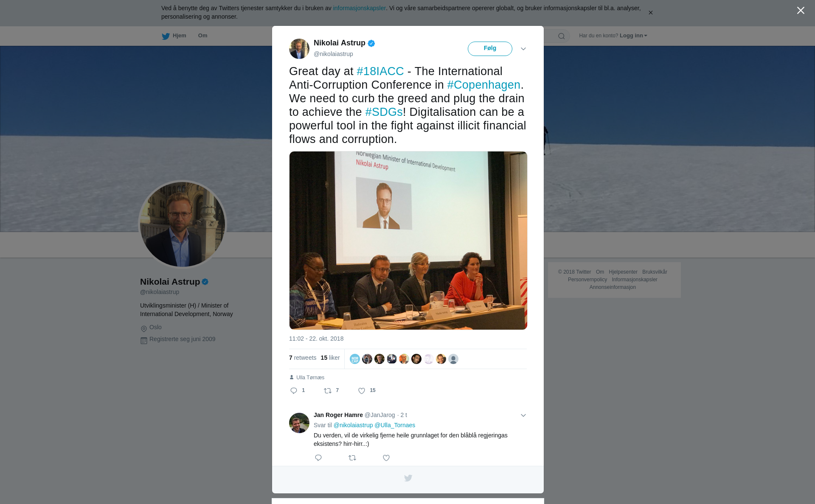Reply to Jan Roger Hamre's comment
815x504 pixels.
coord(318,458)
